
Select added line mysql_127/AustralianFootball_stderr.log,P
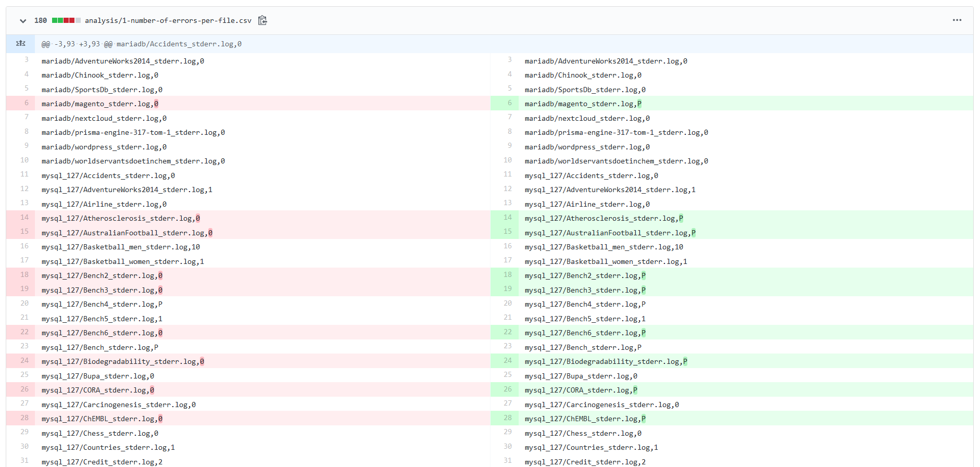point(610,233)
